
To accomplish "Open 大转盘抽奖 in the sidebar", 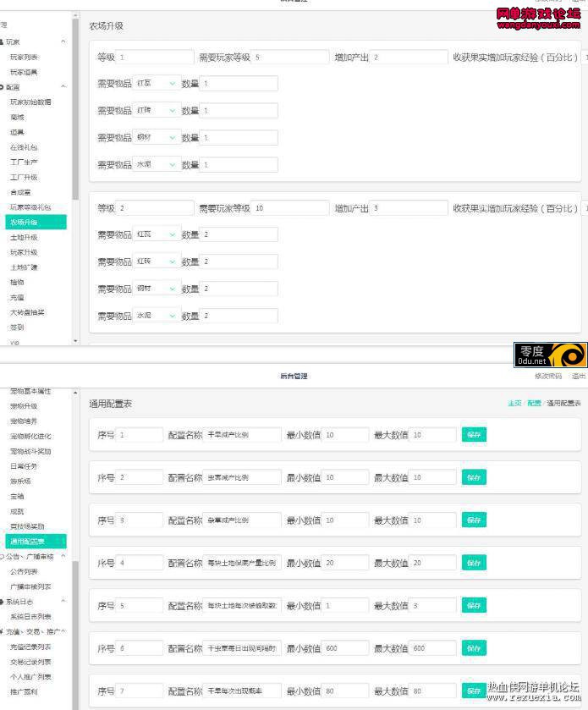I will pyautogui.click(x=27, y=312).
